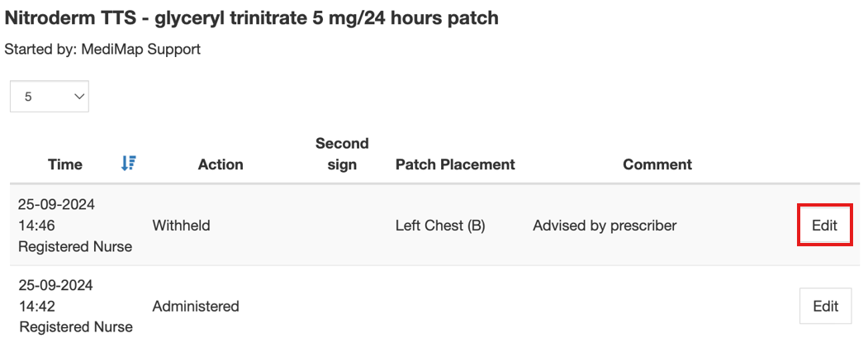The height and width of the screenshot is (338, 868).
Task: Click the Second sign column header
Action: (342, 154)
